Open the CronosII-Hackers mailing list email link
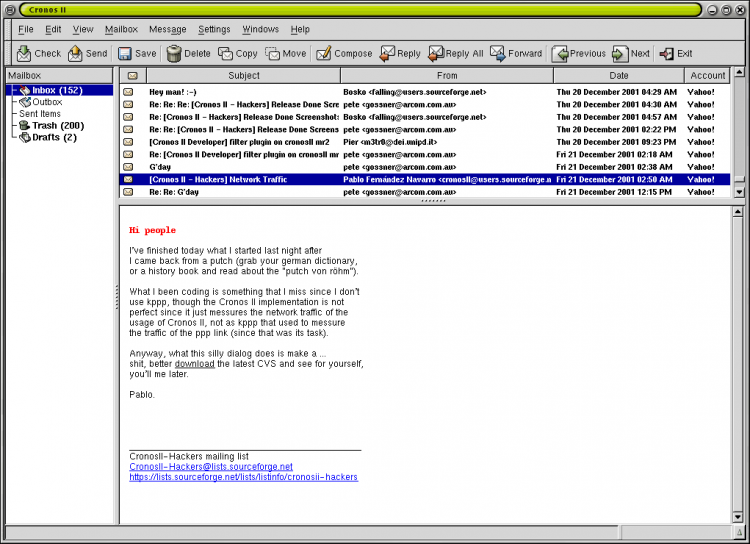 [211, 467]
